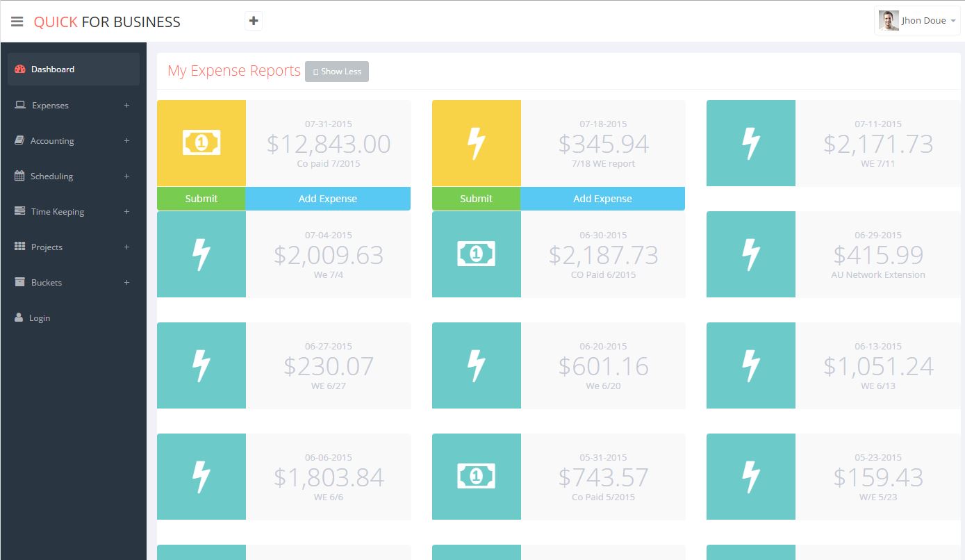Image resolution: width=965 pixels, height=560 pixels.
Task: Open the $1,051.24 WE 6/13 report card
Action: [877, 365]
